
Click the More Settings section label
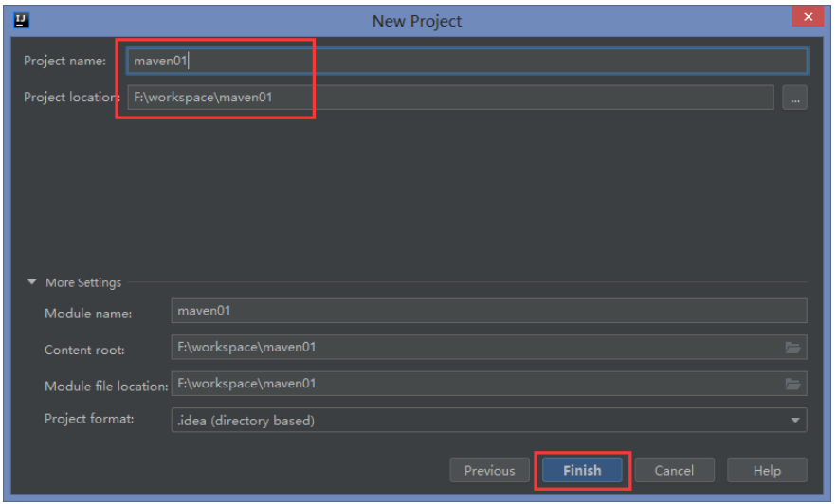coord(83,282)
